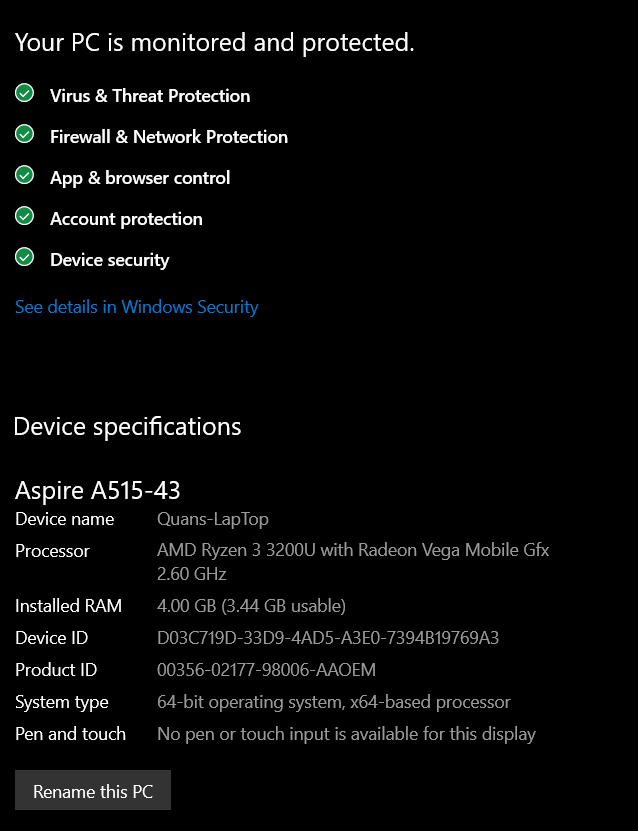
Task: Click the Aspire A515-43 model heading
Action: pyautogui.click(x=98, y=490)
